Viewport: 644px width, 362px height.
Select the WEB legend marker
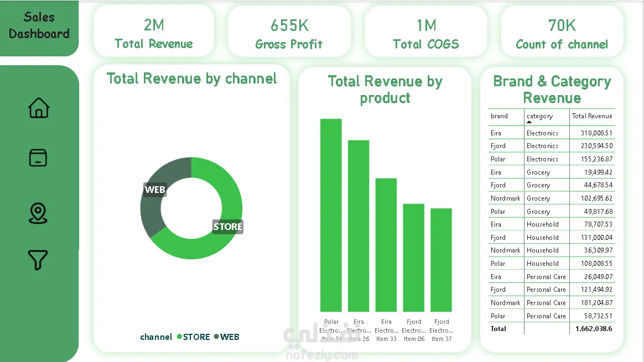(216, 337)
